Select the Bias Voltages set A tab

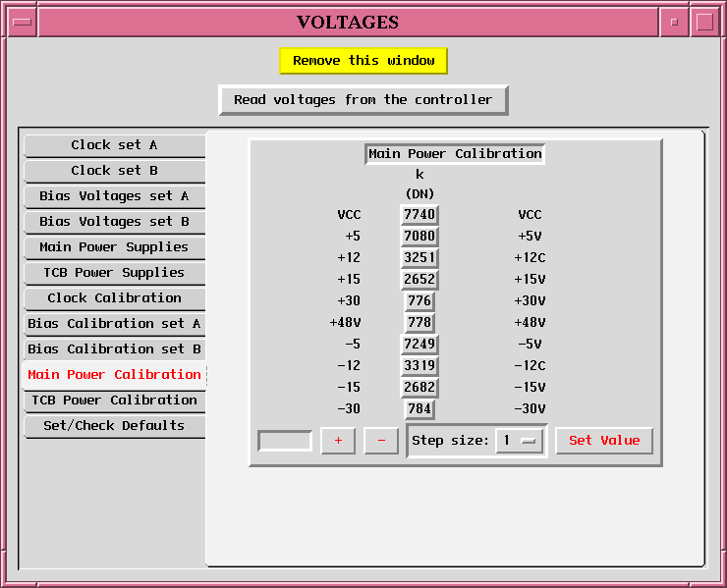click(114, 196)
